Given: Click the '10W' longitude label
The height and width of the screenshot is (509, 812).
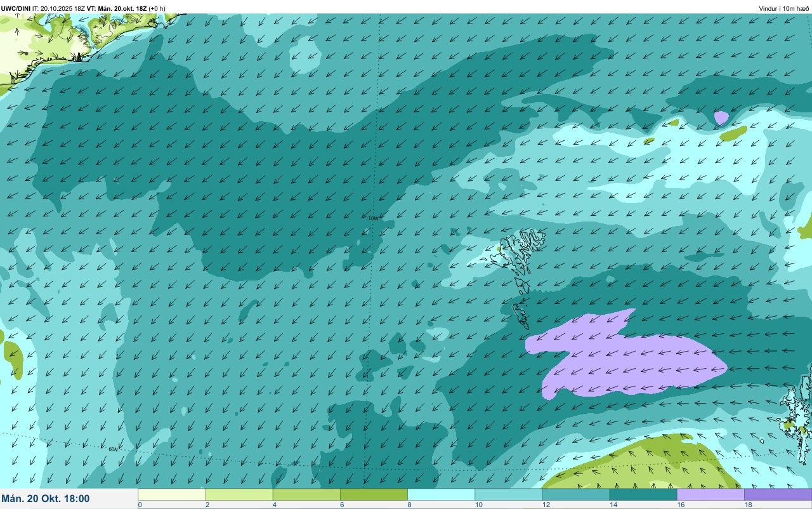Looking at the screenshot, I should coord(373,218).
